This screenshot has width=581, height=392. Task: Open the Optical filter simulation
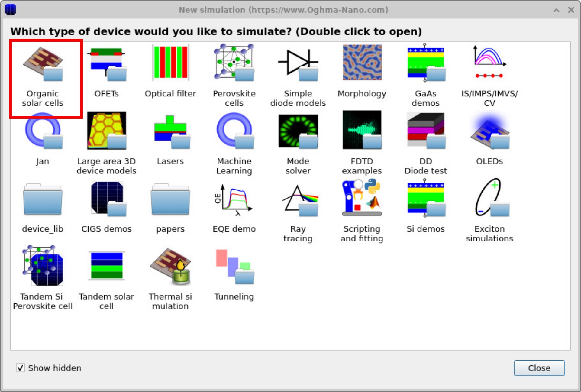pos(170,63)
